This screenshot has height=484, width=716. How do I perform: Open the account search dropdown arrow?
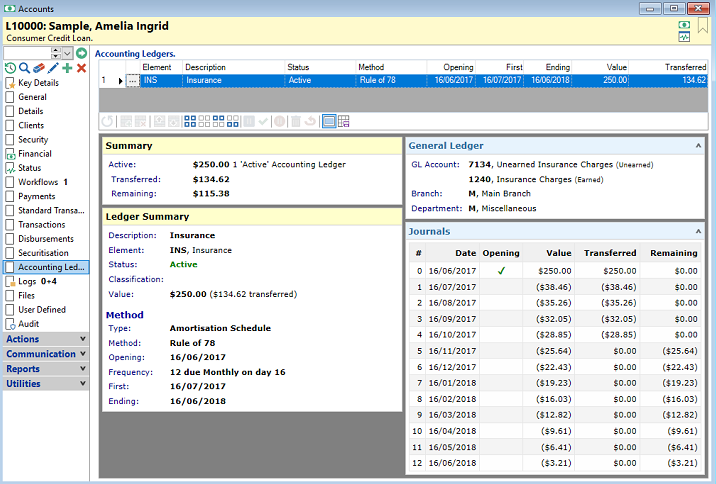(67, 53)
